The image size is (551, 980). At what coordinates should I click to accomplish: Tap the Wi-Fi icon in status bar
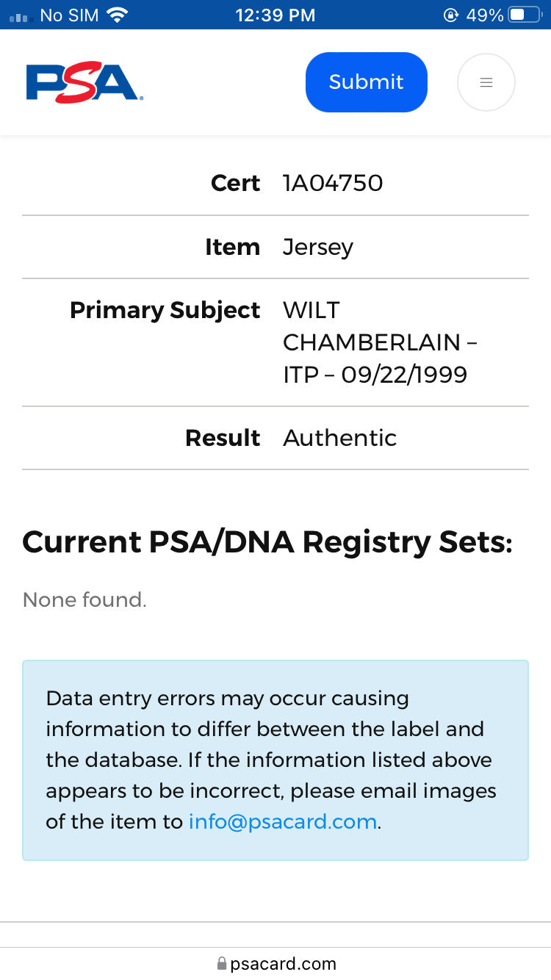tap(116, 15)
